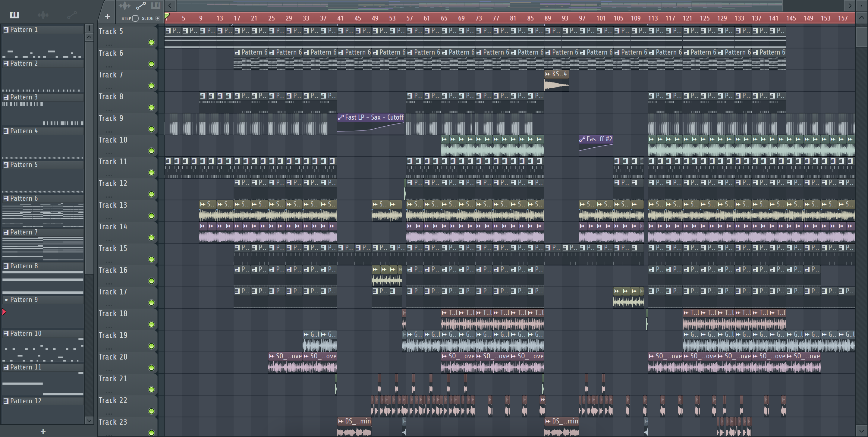The height and width of the screenshot is (437, 868).
Task: Click the piano icon of Pattern 4
Action: coord(6,131)
